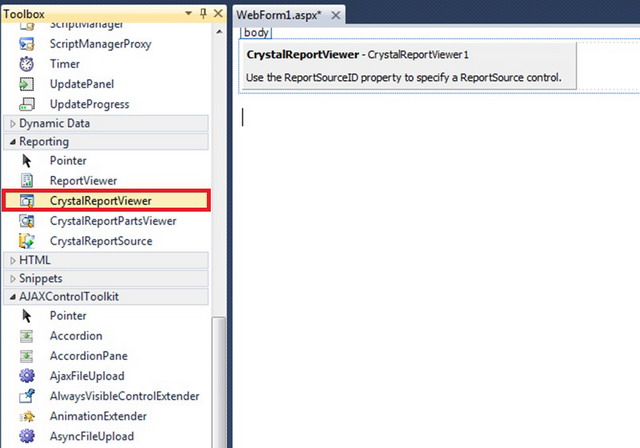The image size is (640, 448).
Task: Select the CrystalReportViewer toolbox label
Action: click(100, 201)
